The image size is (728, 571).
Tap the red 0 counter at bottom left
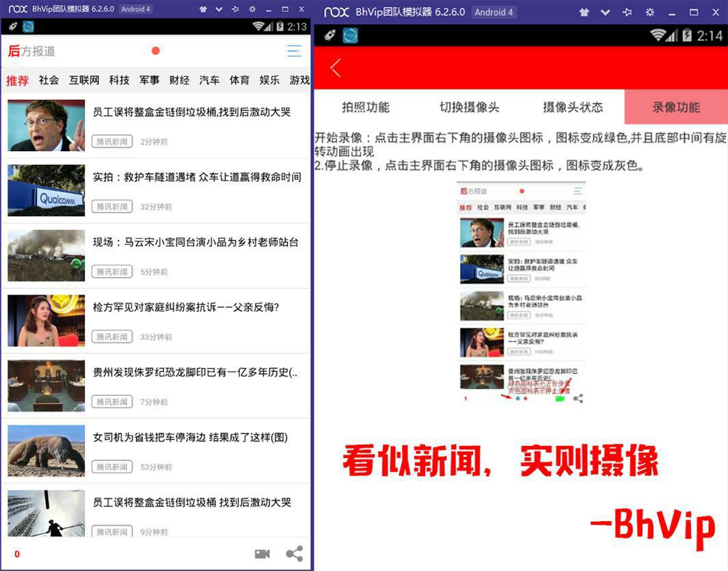(x=17, y=554)
